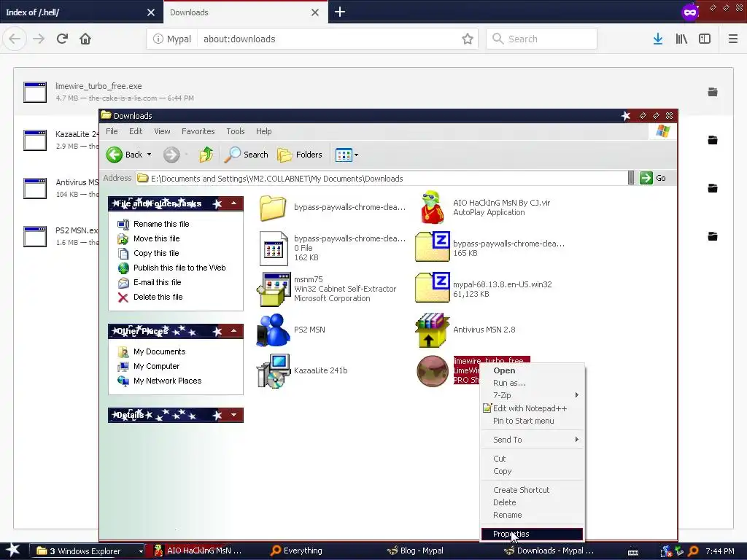Select the AIO HaCkInG MsN application icon
The height and width of the screenshot is (560, 747).
click(432, 207)
